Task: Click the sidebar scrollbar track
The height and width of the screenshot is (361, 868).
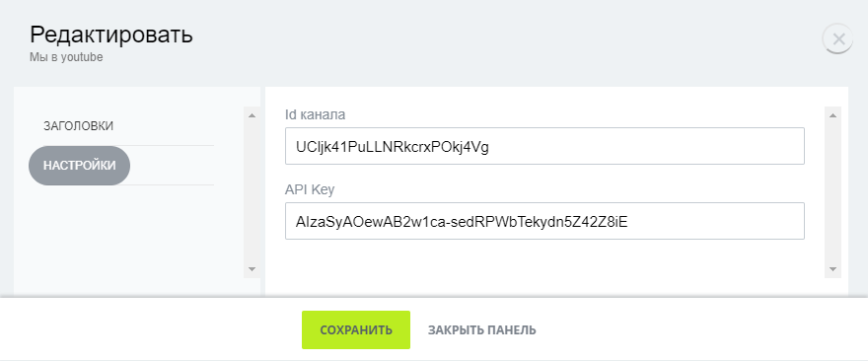Action: (252, 192)
